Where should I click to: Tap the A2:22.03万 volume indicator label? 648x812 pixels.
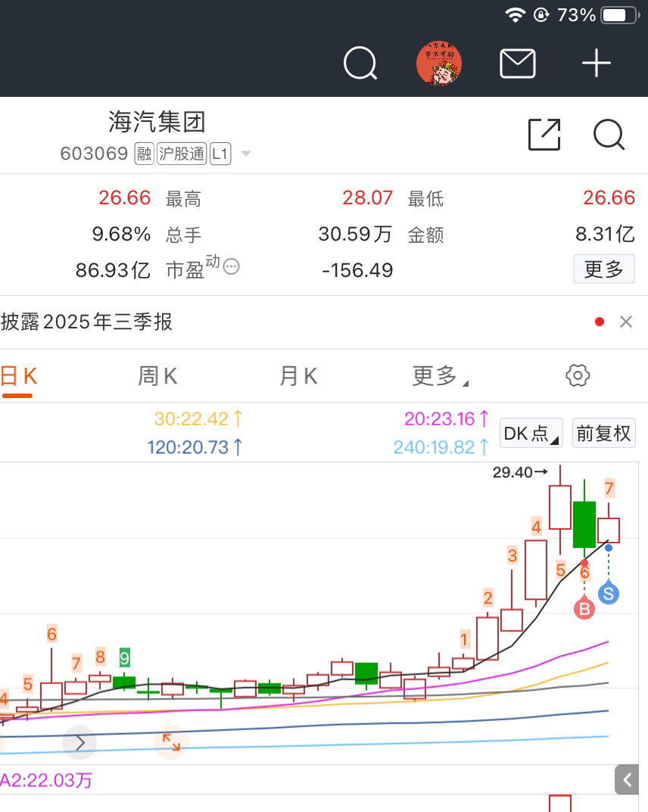[x=46, y=780]
